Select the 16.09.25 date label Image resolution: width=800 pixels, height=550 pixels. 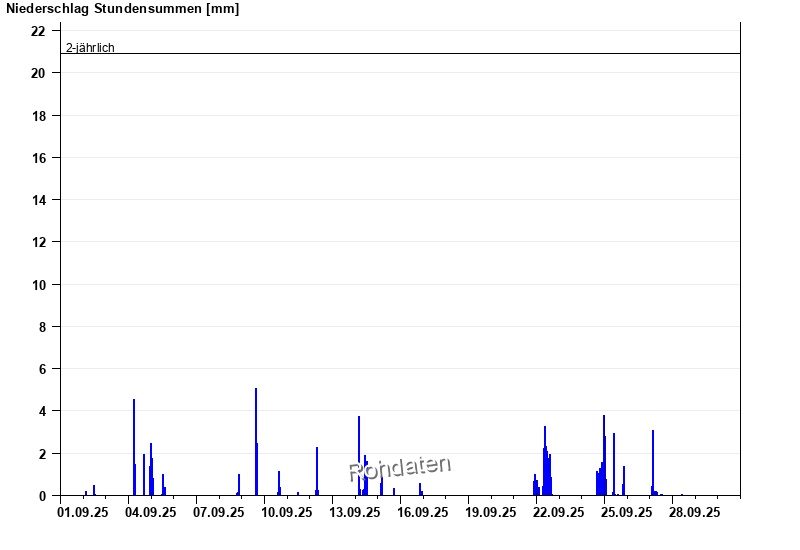[x=423, y=512]
